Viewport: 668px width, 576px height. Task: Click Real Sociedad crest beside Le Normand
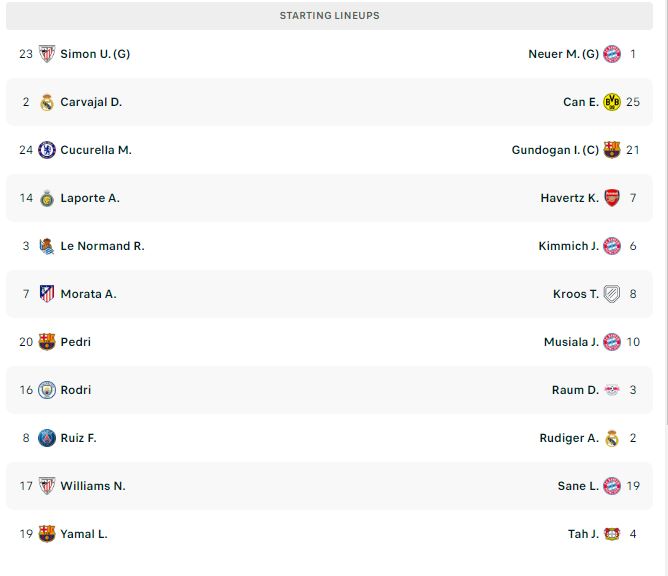coord(47,246)
